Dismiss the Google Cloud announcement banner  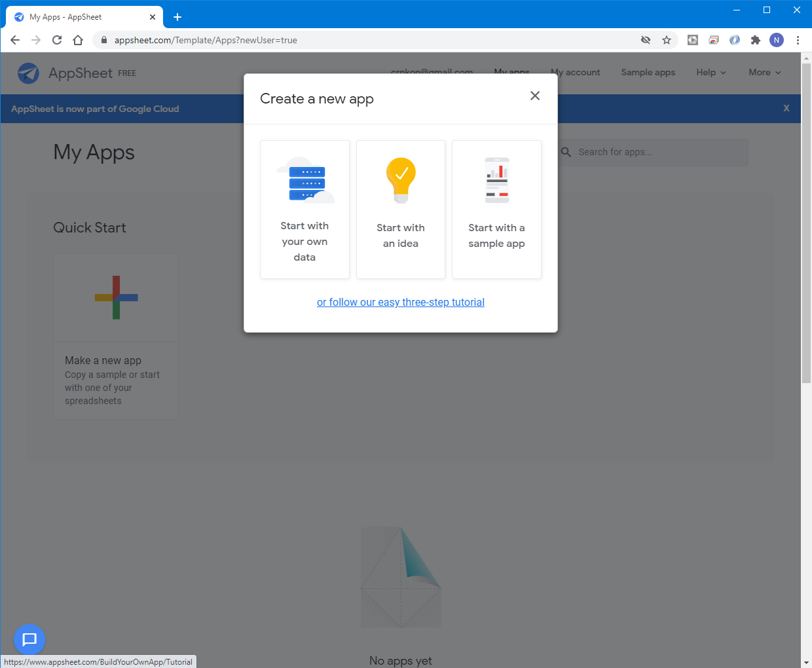point(786,108)
